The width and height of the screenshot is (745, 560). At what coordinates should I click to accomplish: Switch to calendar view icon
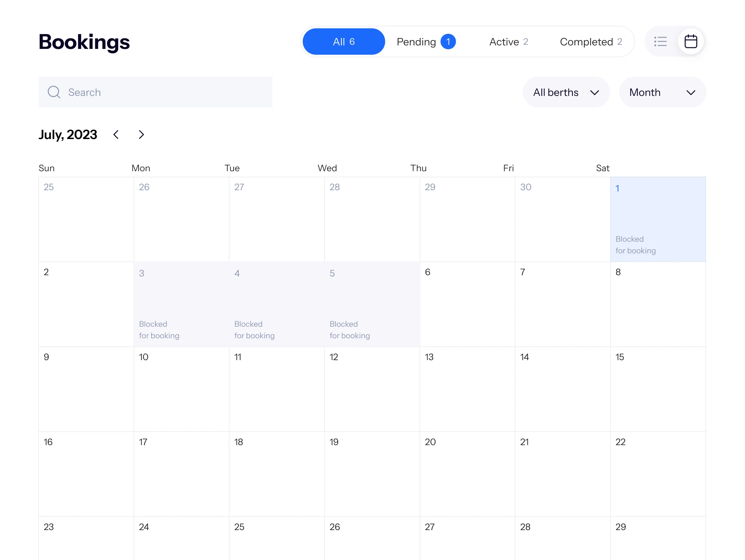click(690, 42)
